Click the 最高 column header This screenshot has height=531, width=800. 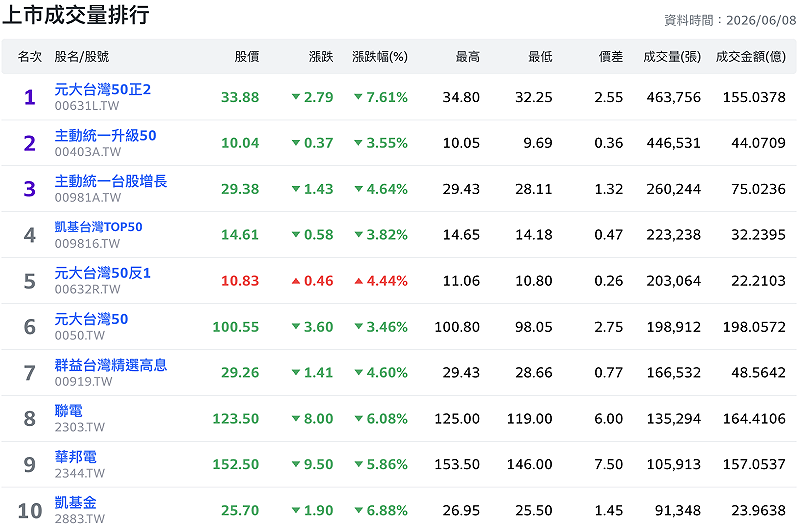pyautogui.click(x=467, y=57)
